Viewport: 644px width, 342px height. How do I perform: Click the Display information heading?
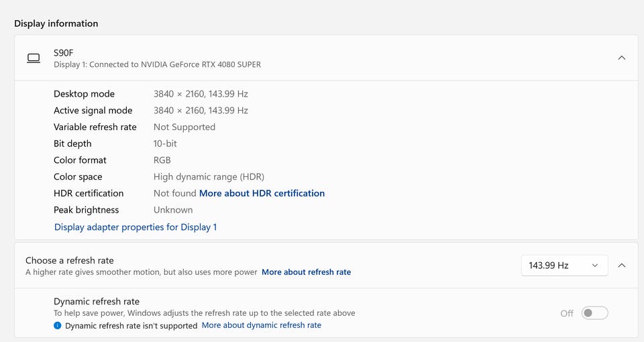56,23
